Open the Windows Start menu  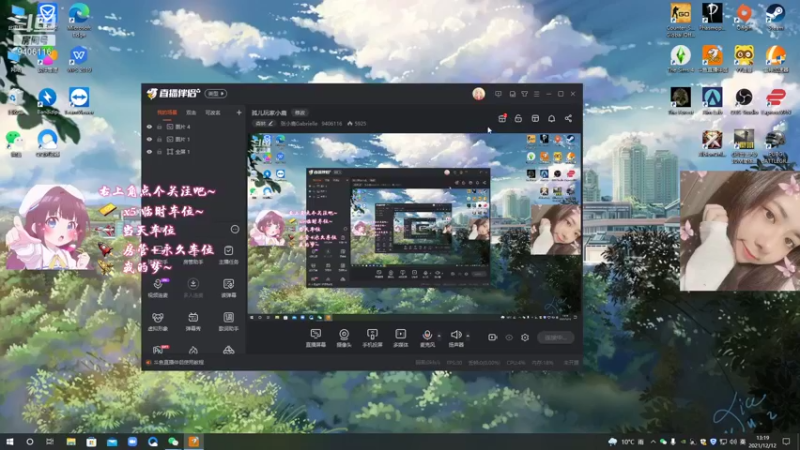coord(10,442)
